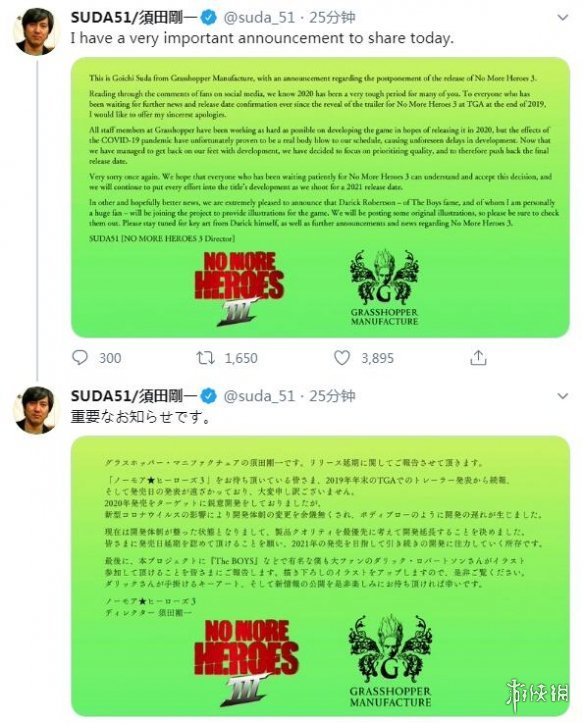Expand the first tweet's options chevron
The height and width of the screenshot is (723, 584).
click(562, 18)
